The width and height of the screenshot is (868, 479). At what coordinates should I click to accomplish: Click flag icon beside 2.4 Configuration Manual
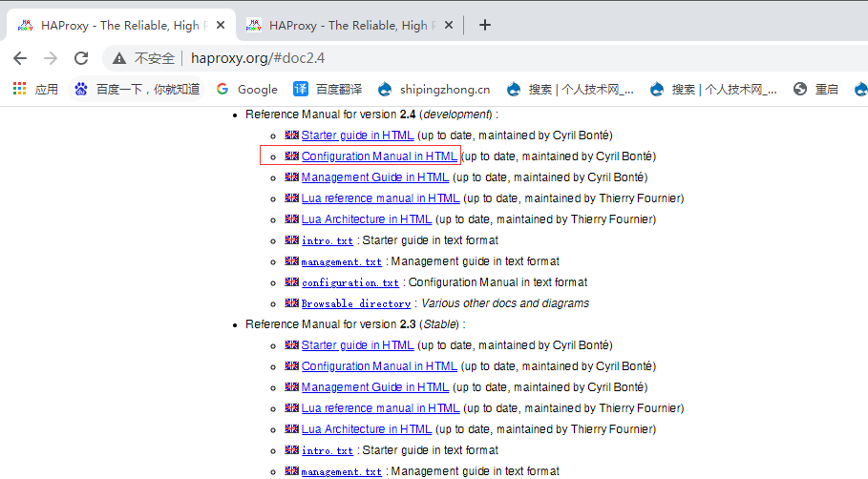pos(292,156)
